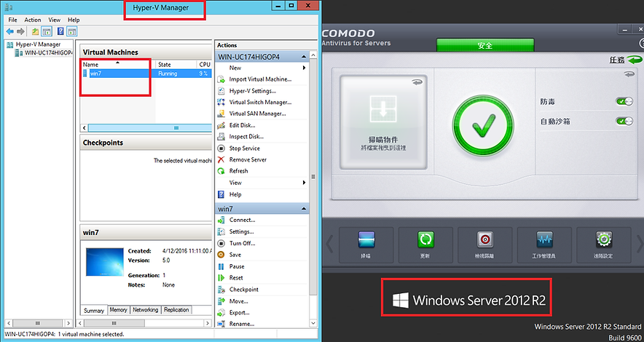This screenshot has width=644, height=342.
Task: Click the Show/Hide Console Tree toolbar icon
Action: click(47, 31)
